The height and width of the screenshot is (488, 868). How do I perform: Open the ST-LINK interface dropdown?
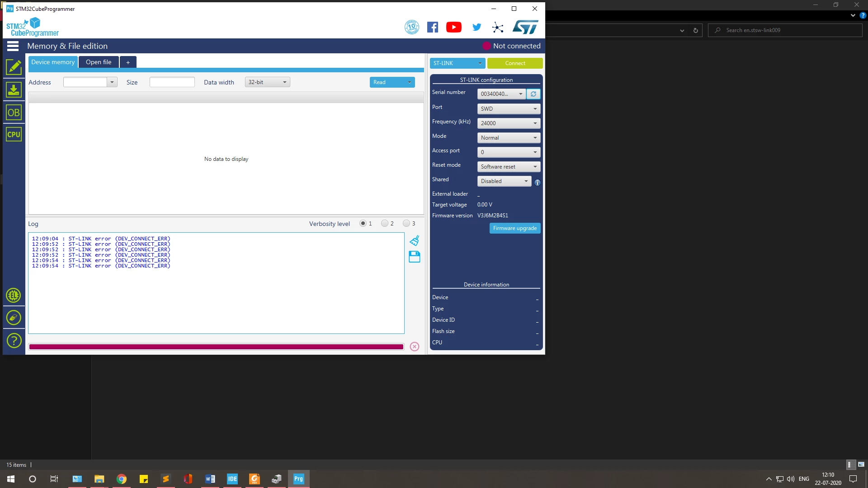[x=457, y=63]
